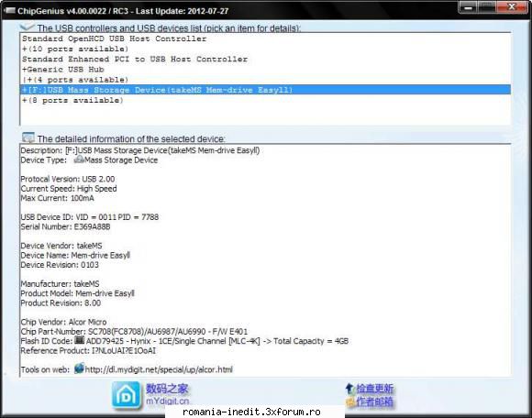Image resolution: width=532 pixels, height=418 pixels.
Task: Click the 'Manufacturer: takeMS' line
Action: point(60,284)
